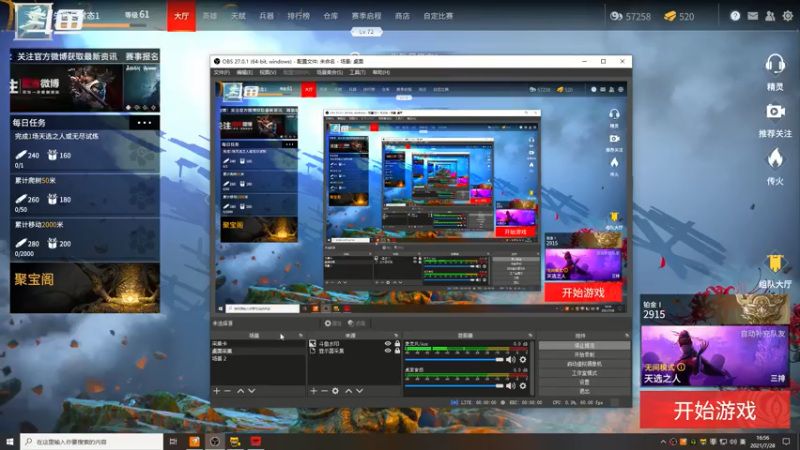Viewport: 800px width, 450px height.
Task: Click the Windows Start button
Action: click(x=9, y=441)
